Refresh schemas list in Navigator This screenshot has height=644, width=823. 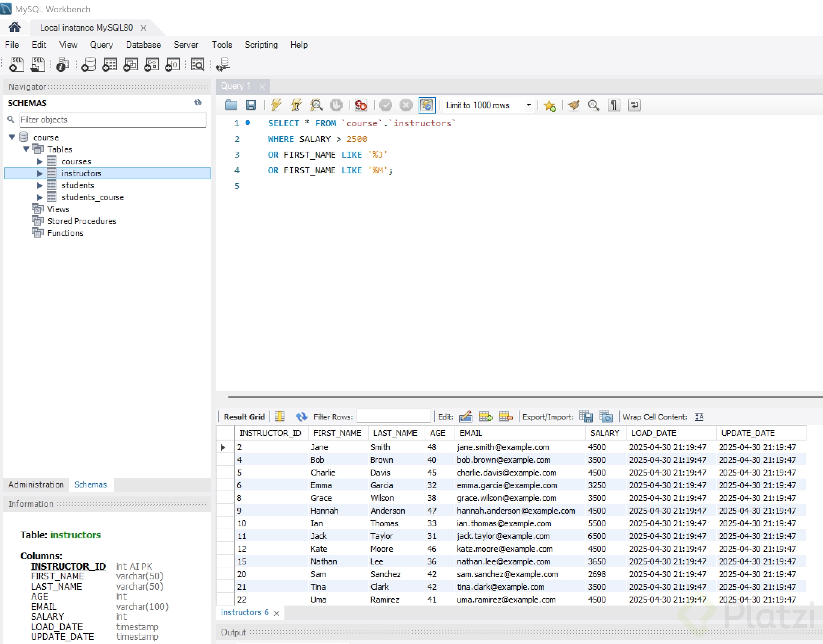198,103
